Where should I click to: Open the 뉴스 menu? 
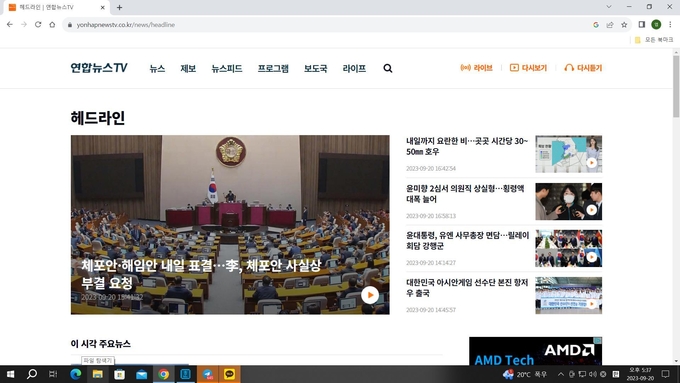click(157, 69)
